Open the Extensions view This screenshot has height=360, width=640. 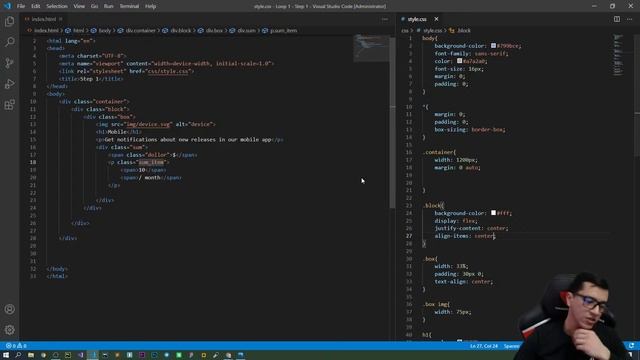point(9,104)
